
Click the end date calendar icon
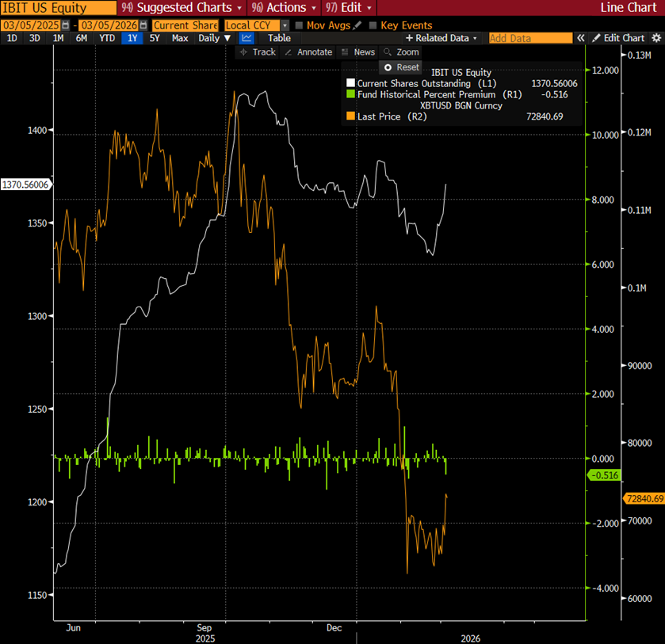click(143, 25)
